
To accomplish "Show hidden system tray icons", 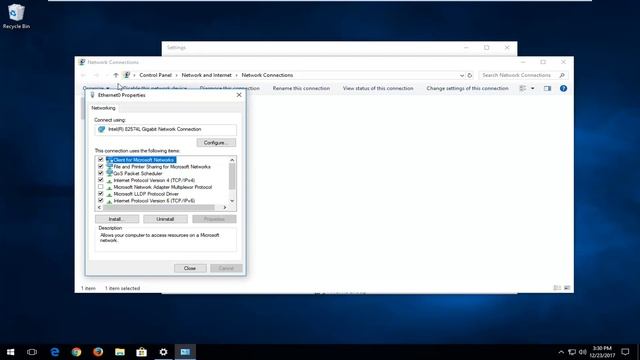I will click(561, 352).
